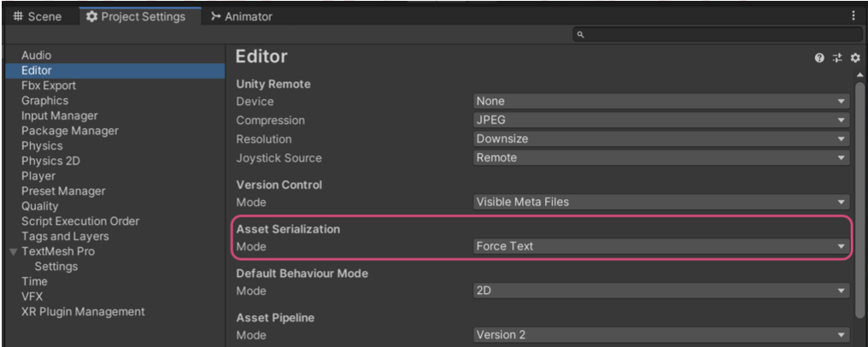
Task: Select Player settings category
Action: click(x=37, y=176)
